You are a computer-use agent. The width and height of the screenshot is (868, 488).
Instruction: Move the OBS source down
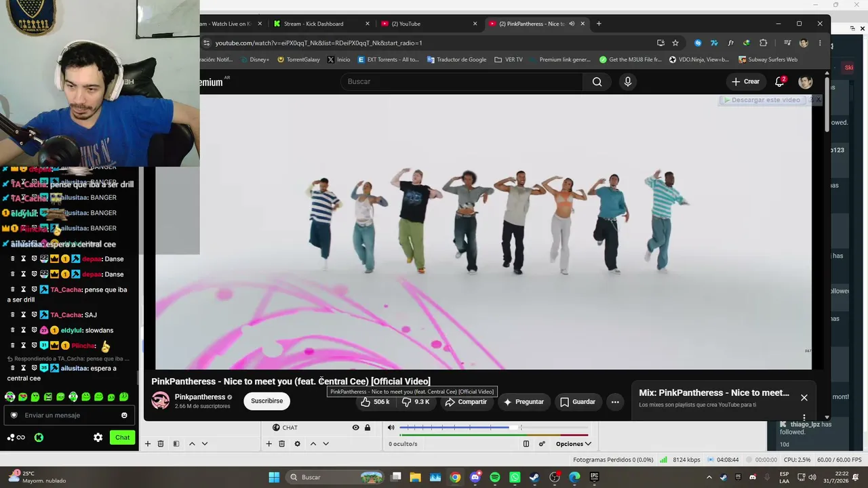[325, 444]
